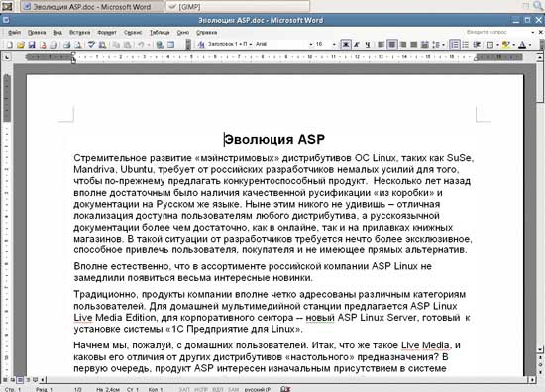Click the horizontal scrollbar right arrow

click(533, 380)
